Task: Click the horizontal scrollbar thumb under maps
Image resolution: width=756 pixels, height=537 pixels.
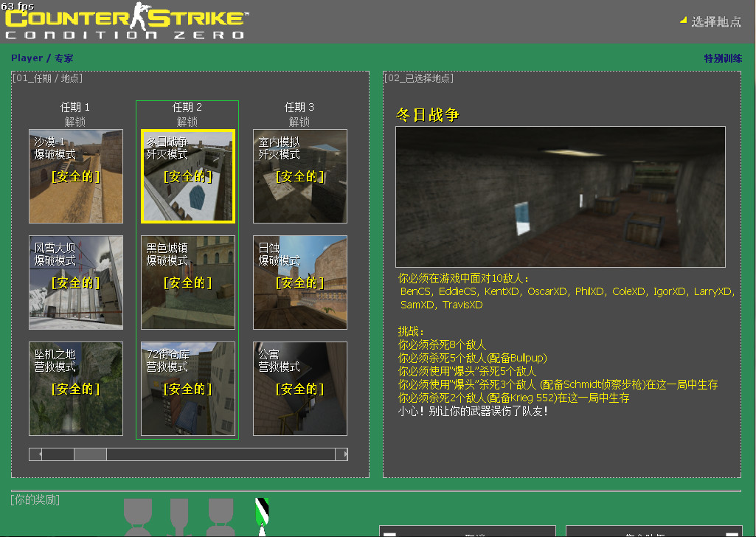Action: [90, 454]
